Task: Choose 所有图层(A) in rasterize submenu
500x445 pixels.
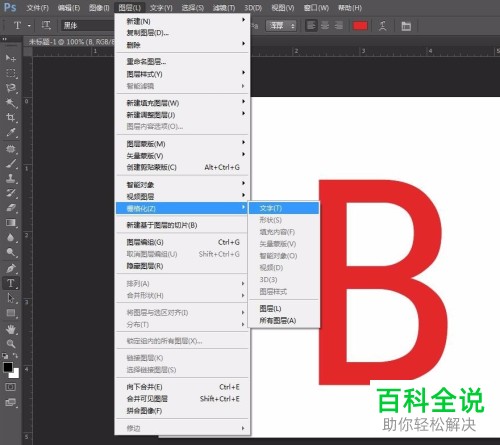Action: coord(284,320)
